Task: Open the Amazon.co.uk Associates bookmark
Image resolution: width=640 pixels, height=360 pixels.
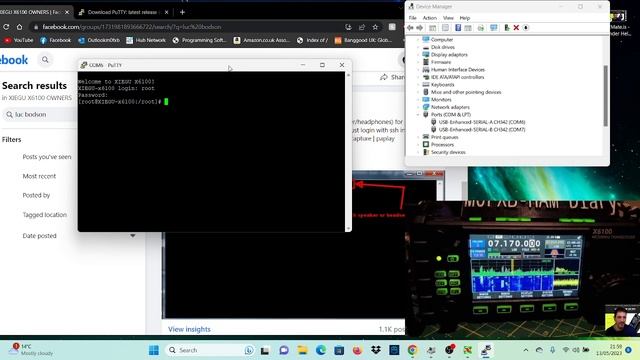Action: [x=262, y=40]
